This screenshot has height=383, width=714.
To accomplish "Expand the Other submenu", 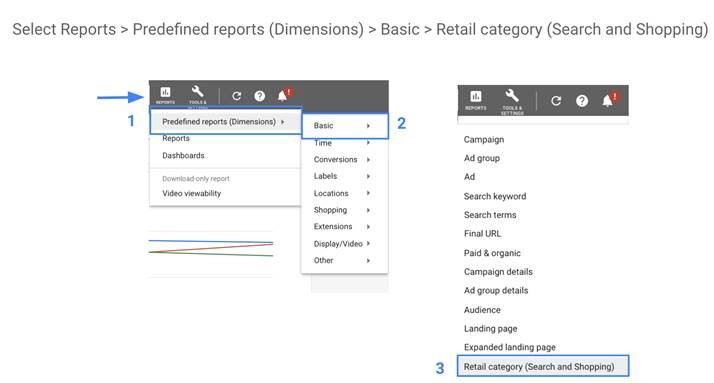I will (345, 260).
